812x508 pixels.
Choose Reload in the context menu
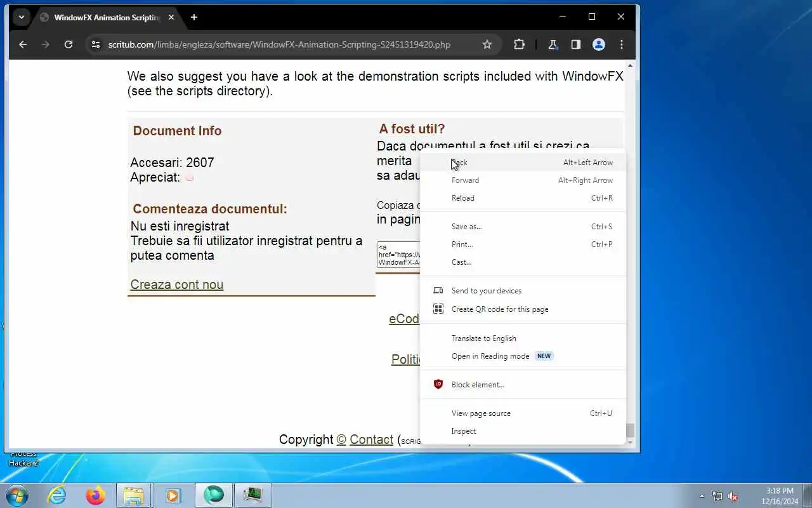pyautogui.click(x=523, y=198)
